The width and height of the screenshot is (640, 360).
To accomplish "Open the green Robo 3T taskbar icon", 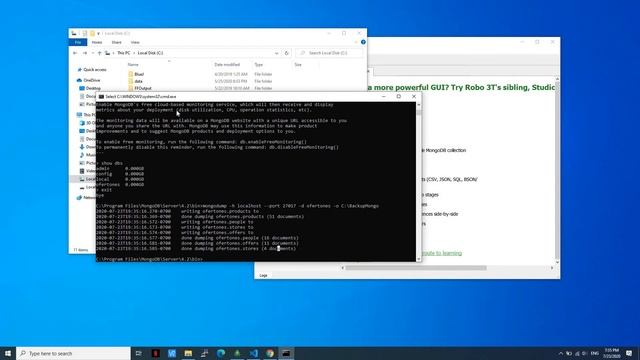I will tap(237, 353).
